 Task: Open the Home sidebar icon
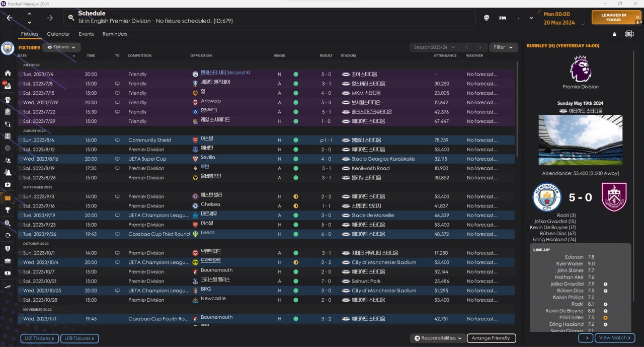tap(8, 74)
